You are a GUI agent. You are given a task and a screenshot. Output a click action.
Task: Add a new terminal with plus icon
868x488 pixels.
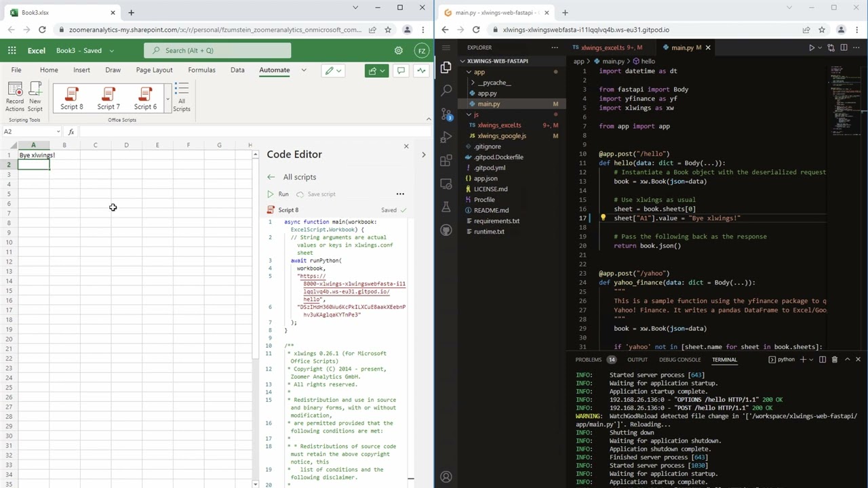[x=803, y=359]
